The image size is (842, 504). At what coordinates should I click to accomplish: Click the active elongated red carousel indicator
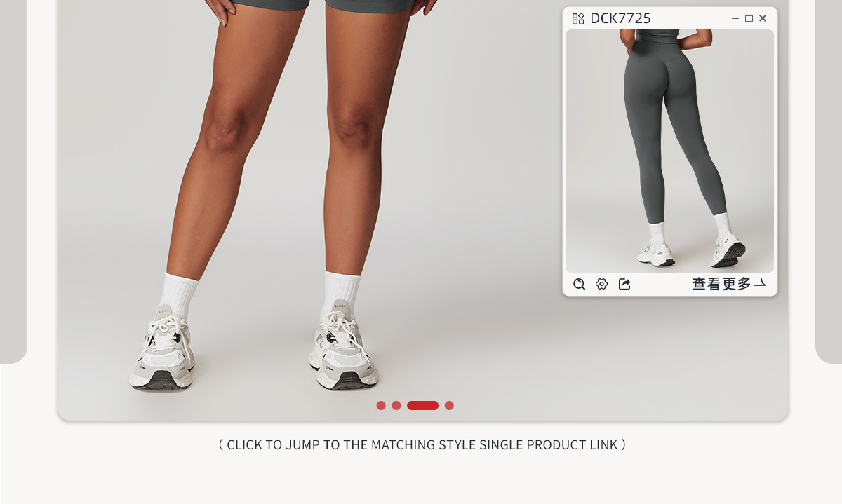pos(422,405)
